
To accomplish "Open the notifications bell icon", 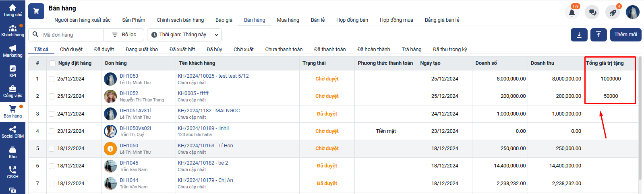I will click(x=572, y=12).
